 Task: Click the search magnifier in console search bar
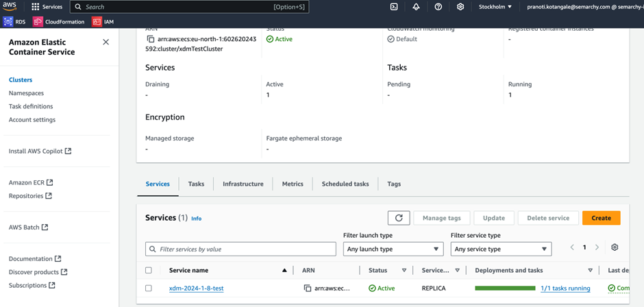pyautogui.click(x=79, y=7)
